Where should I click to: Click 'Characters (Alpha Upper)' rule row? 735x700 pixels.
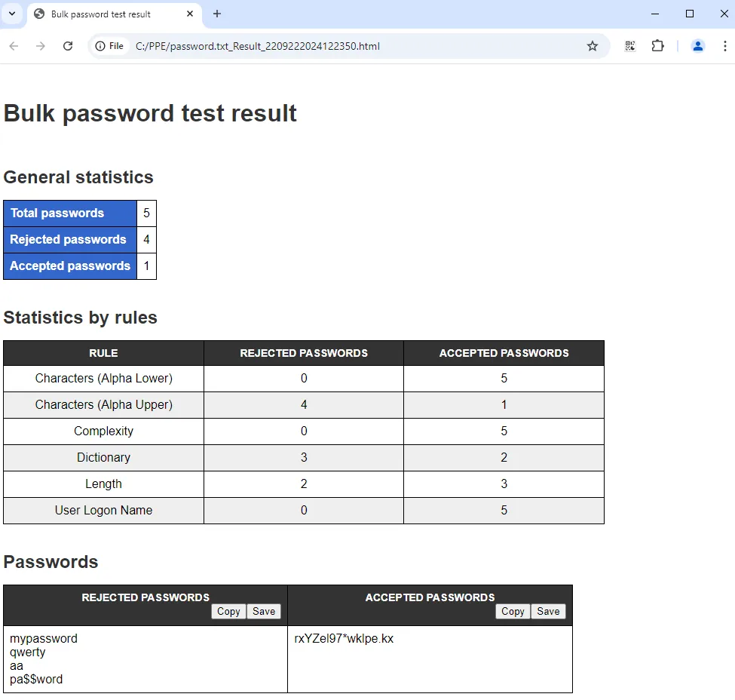coord(304,405)
